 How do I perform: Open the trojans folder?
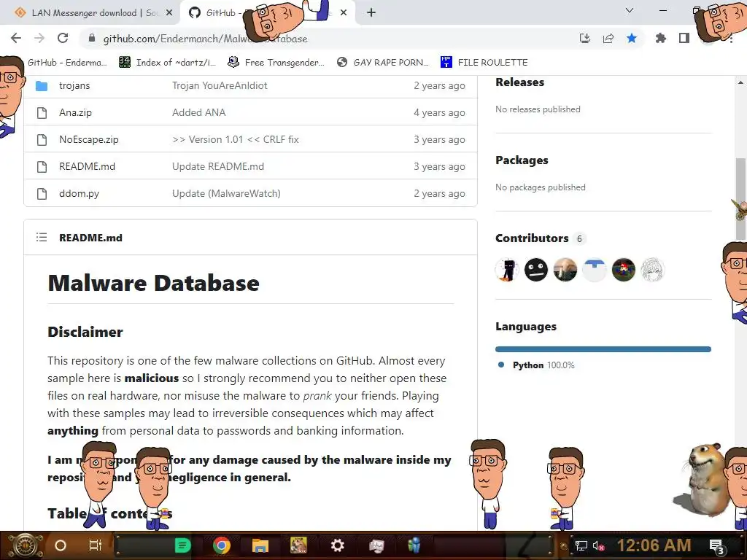coord(74,86)
